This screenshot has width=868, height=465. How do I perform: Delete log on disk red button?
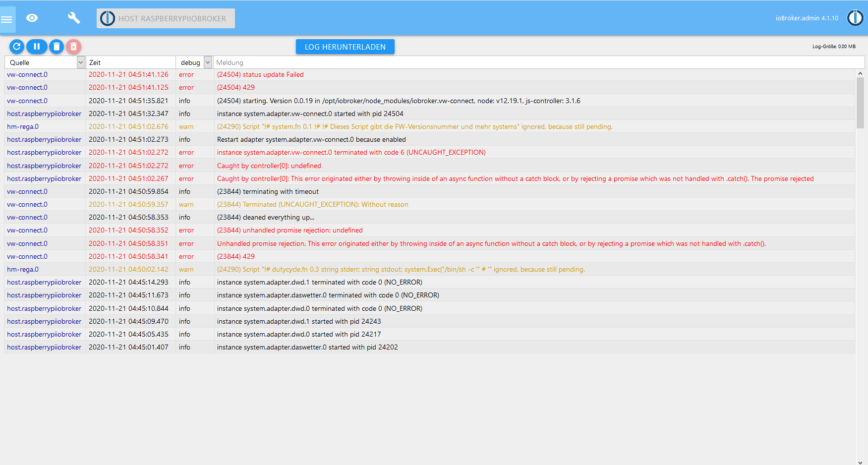point(73,46)
